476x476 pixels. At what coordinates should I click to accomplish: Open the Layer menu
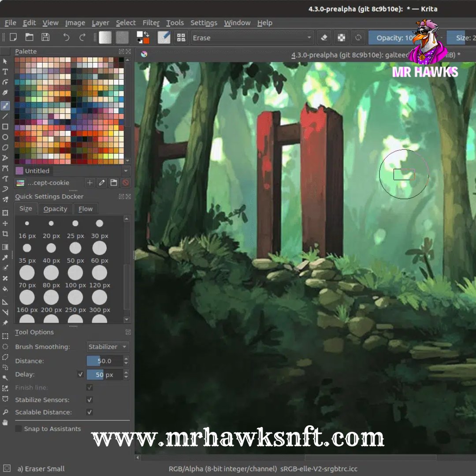[x=100, y=23]
